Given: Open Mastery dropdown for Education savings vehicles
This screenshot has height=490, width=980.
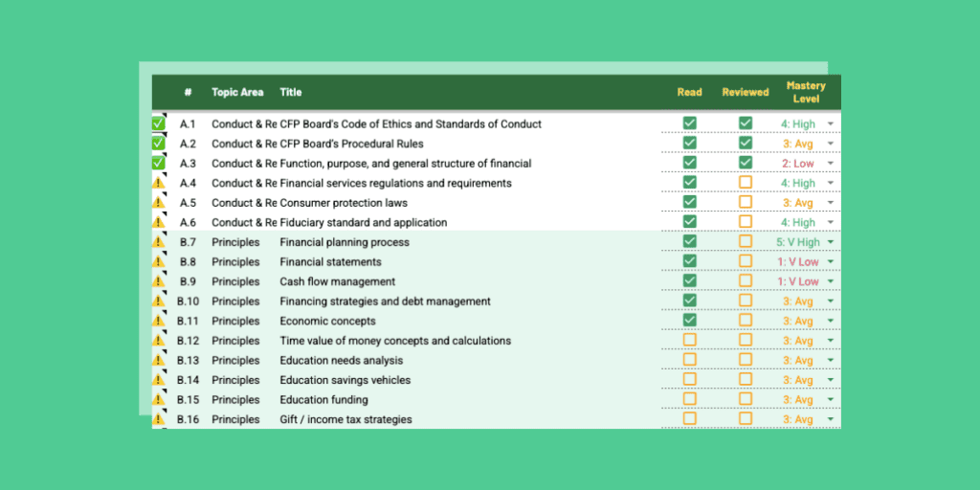Looking at the screenshot, I should click(x=831, y=380).
